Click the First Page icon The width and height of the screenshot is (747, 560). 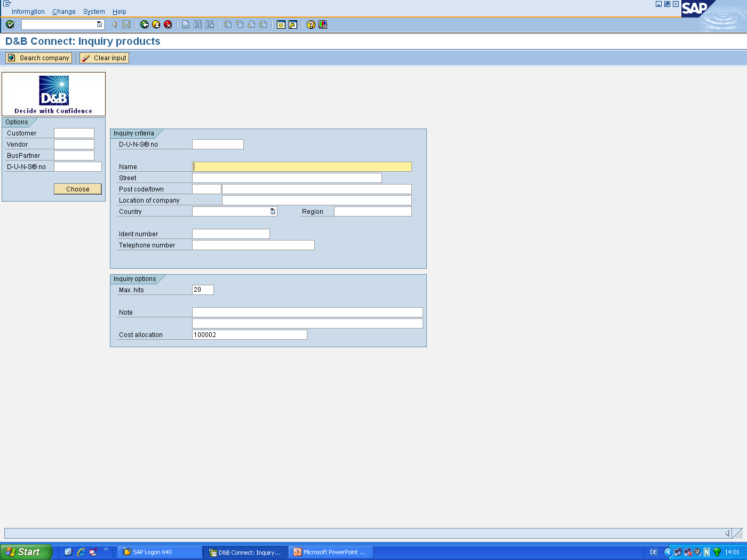pos(228,25)
